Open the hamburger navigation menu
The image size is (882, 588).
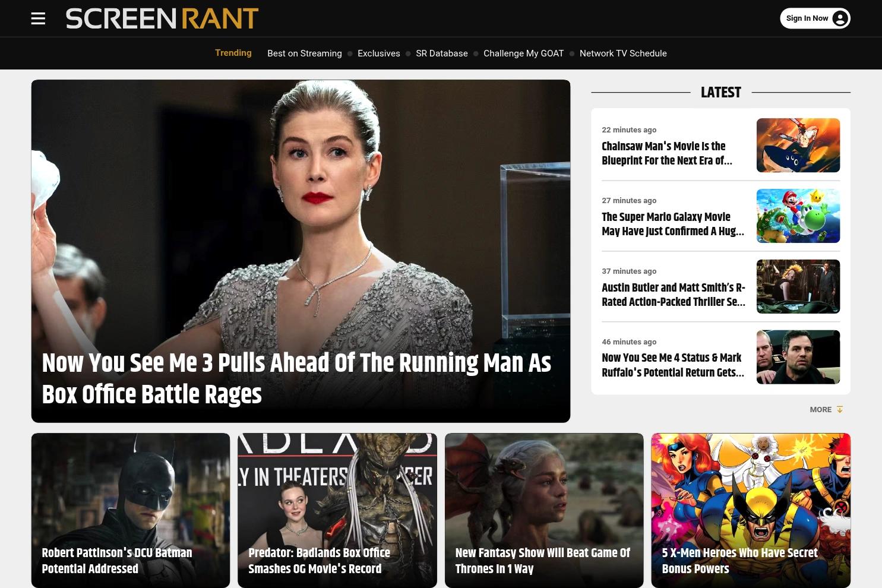click(x=37, y=18)
